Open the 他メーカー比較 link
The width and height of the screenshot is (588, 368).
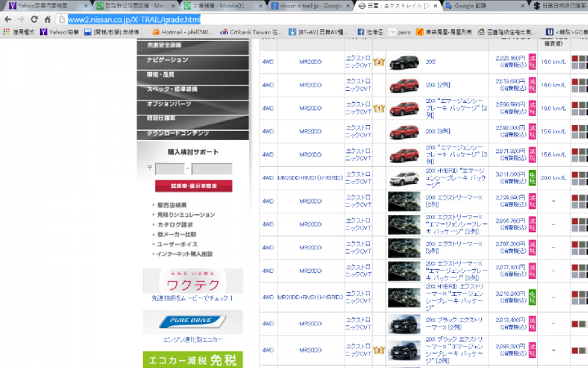point(176,235)
